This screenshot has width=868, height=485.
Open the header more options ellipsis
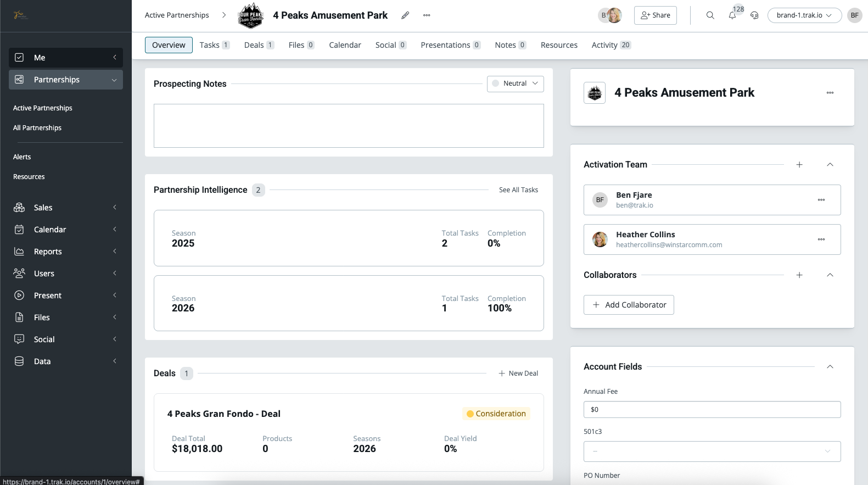pyautogui.click(x=427, y=15)
